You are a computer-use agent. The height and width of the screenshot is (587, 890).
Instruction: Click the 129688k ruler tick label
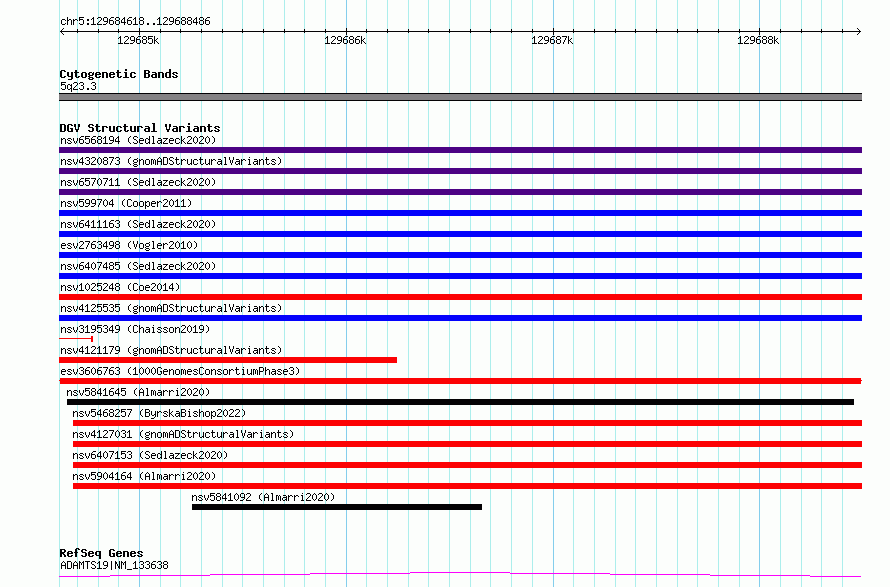tap(758, 40)
